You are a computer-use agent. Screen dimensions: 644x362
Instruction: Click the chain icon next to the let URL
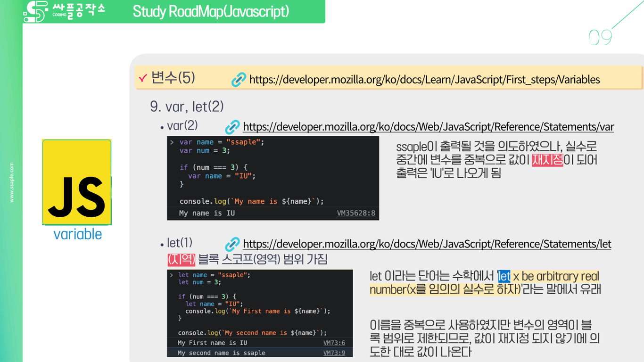(x=231, y=244)
